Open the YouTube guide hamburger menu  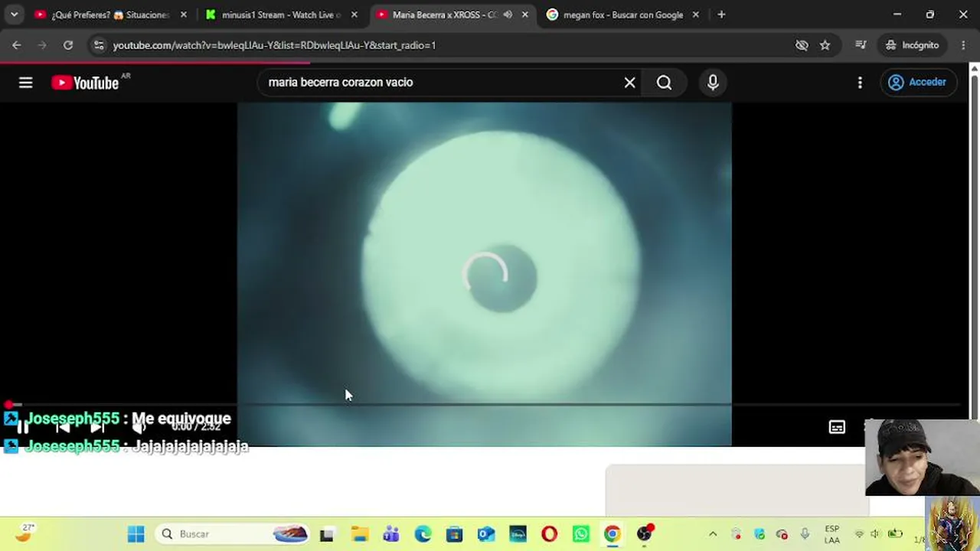pyautogui.click(x=25, y=83)
